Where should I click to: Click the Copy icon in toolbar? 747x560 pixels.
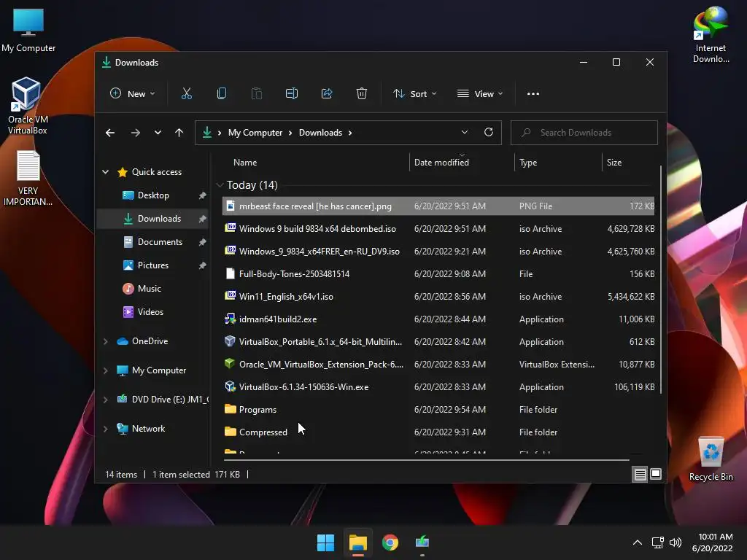pyautogui.click(x=222, y=94)
